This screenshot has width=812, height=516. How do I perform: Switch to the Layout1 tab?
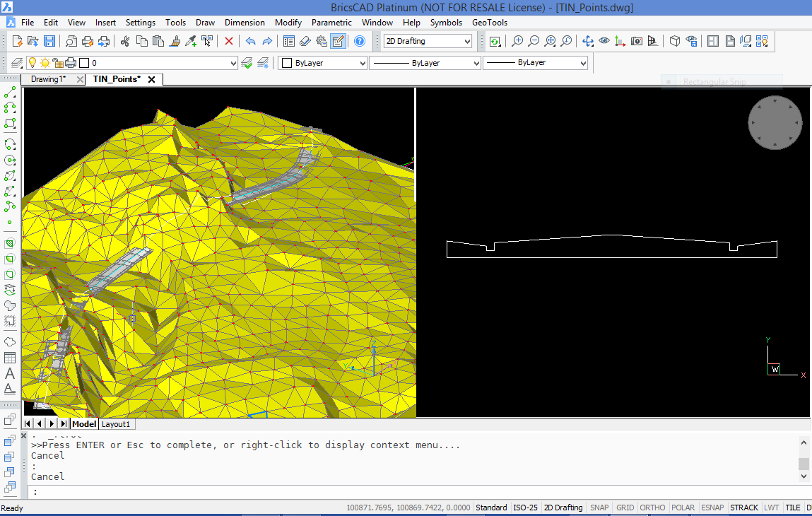[116, 424]
